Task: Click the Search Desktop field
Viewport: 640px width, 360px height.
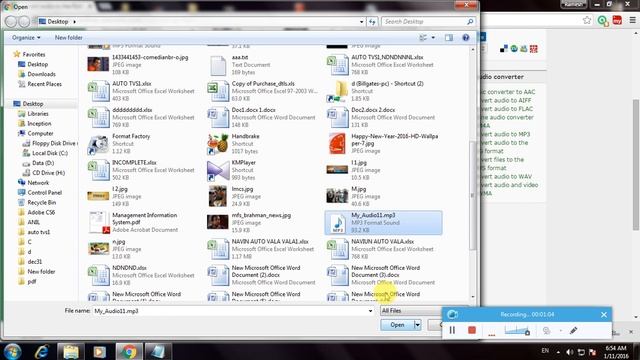Action: coord(424,22)
